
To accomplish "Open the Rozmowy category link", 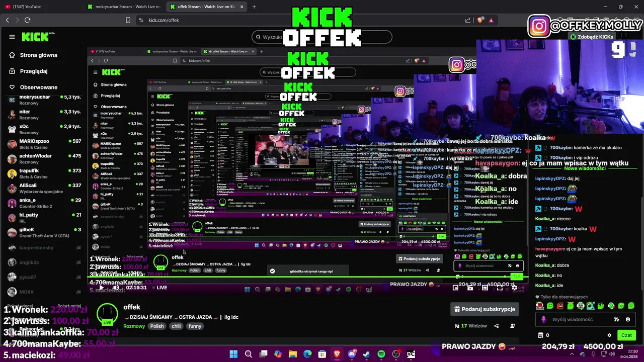I will (134, 326).
